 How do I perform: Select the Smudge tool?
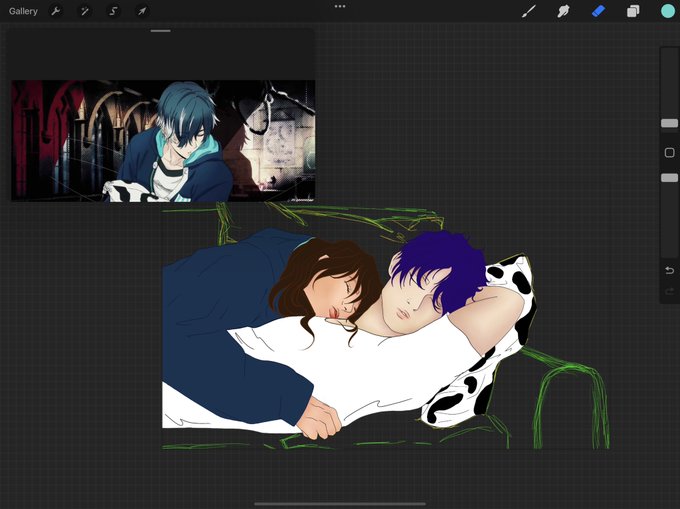click(563, 11)
